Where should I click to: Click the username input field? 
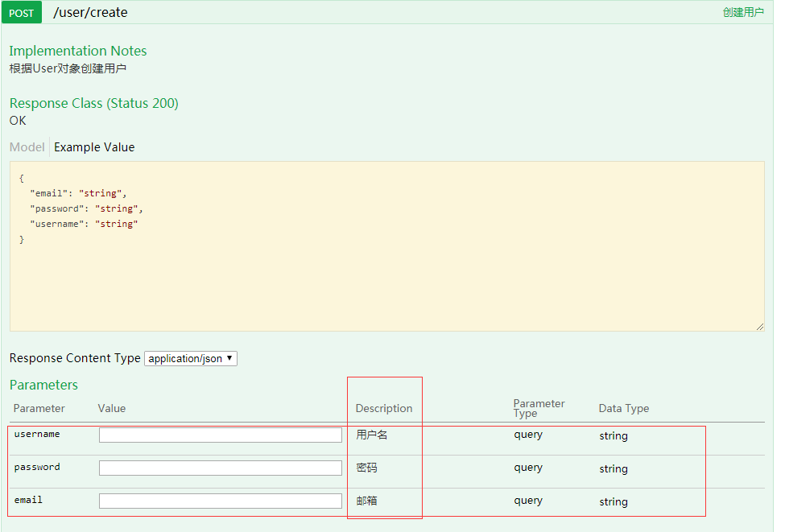220,435
